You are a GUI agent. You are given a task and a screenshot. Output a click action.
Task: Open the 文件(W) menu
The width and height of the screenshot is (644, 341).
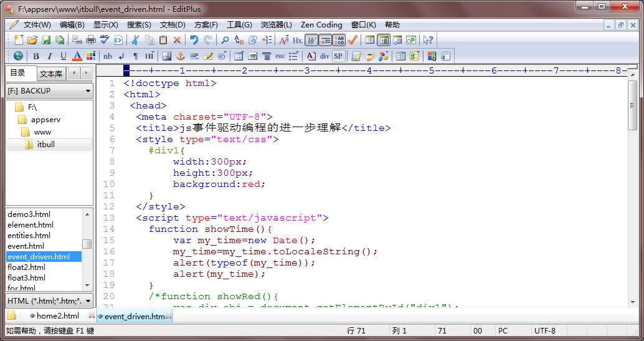pos(37,25)
